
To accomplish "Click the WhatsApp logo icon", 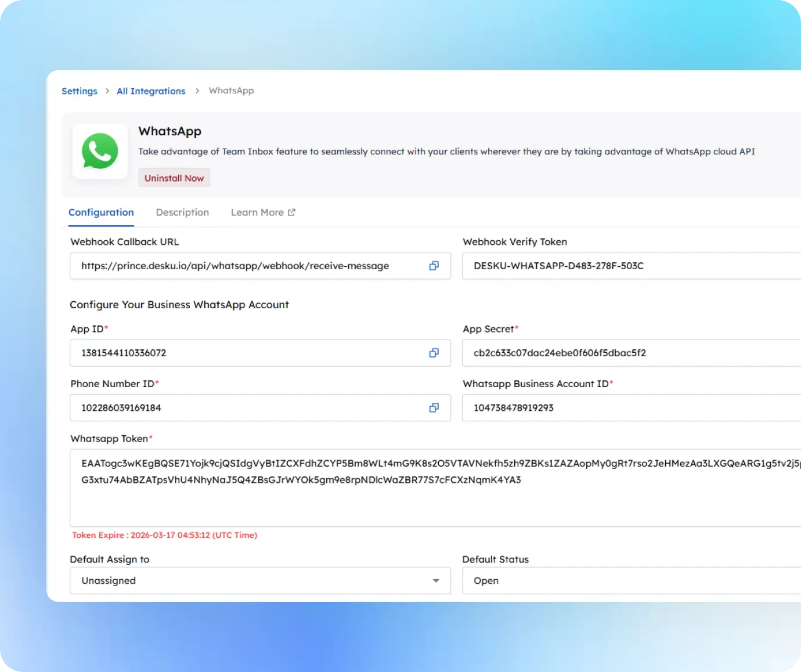I will point(100,151).
